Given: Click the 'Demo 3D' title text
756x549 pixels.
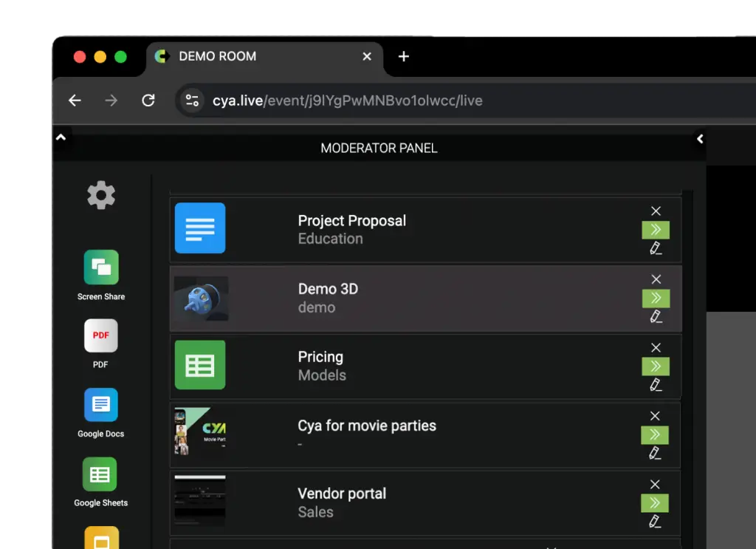Looking at the screenshot, I should (328, 289).
